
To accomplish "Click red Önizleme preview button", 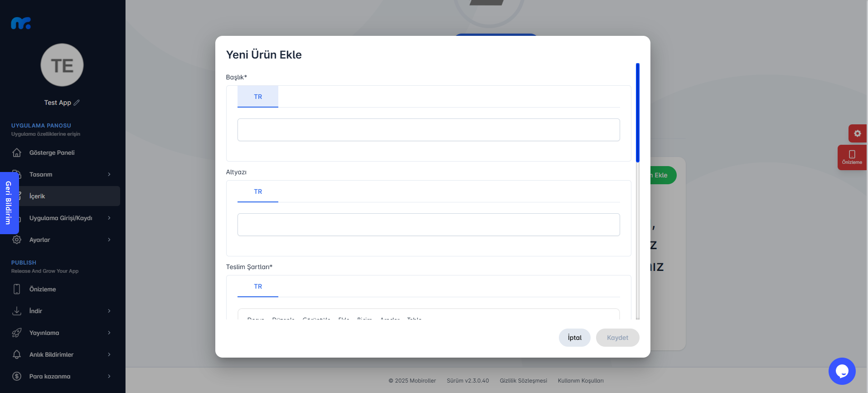I will [852, 157].
